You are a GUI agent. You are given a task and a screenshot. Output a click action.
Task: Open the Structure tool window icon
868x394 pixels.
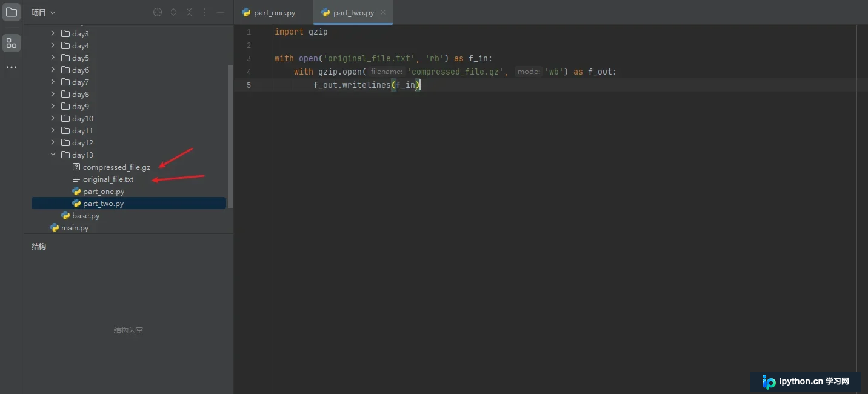12,43
